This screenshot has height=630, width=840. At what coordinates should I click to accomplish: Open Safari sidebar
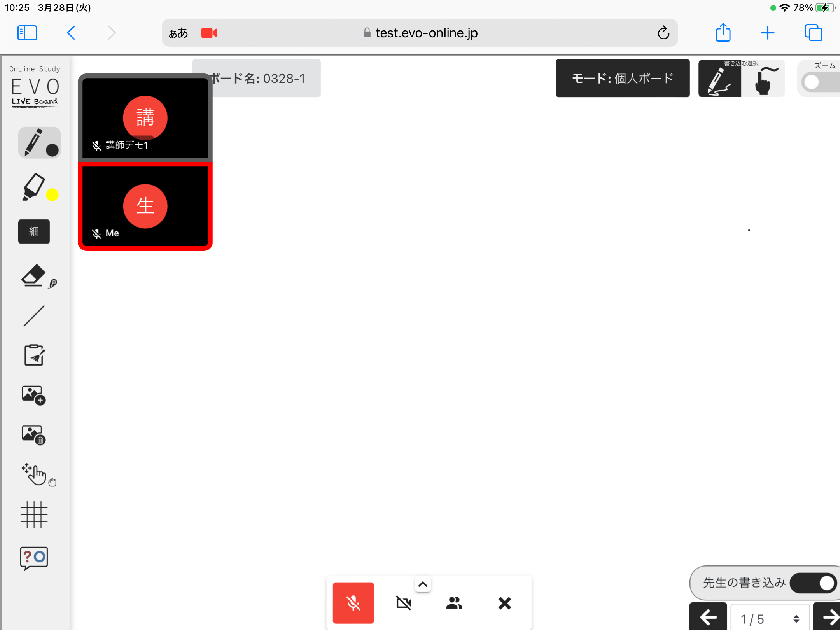click(x=27, y=33)
